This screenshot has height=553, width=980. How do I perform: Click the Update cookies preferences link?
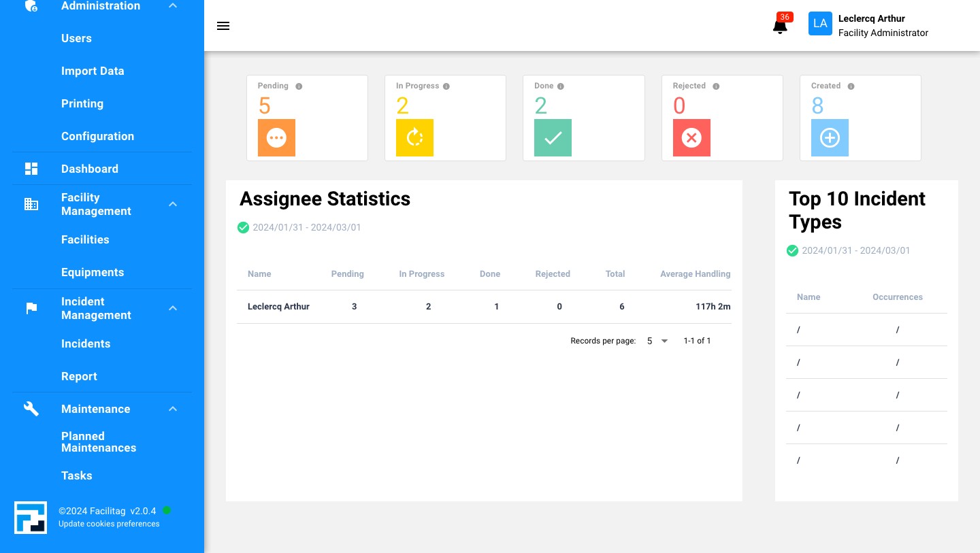(x=109, y=524)
